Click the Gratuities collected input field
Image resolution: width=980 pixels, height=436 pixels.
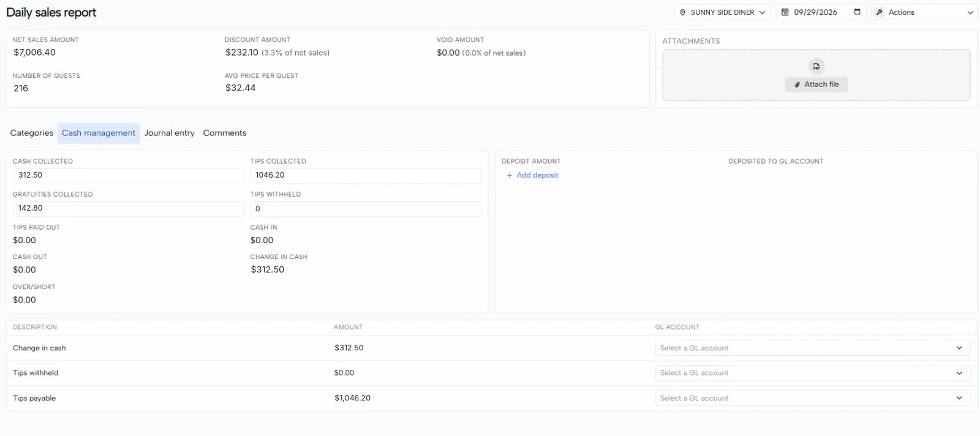(x=128, y=208)
